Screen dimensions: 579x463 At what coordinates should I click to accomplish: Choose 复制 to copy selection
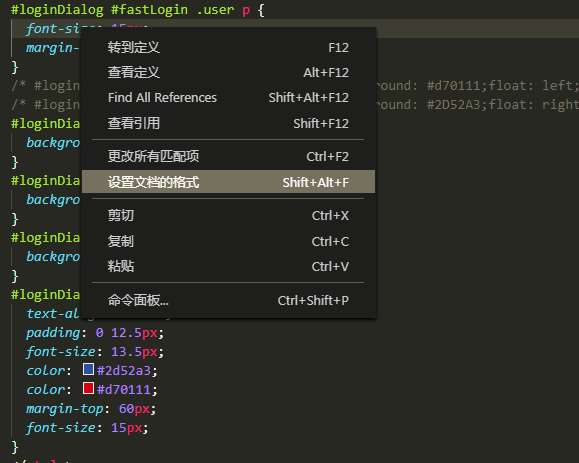coord(228,241)
